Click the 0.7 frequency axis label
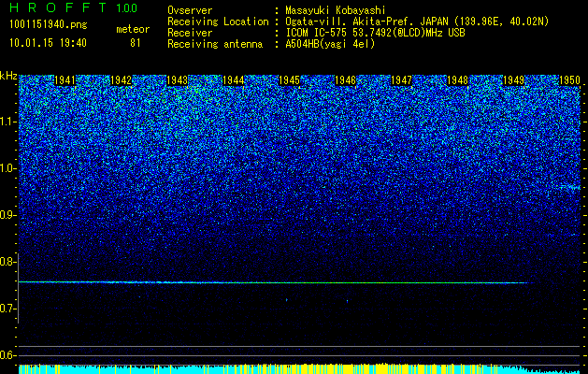588x374 pixels. (x=8, y=309)
